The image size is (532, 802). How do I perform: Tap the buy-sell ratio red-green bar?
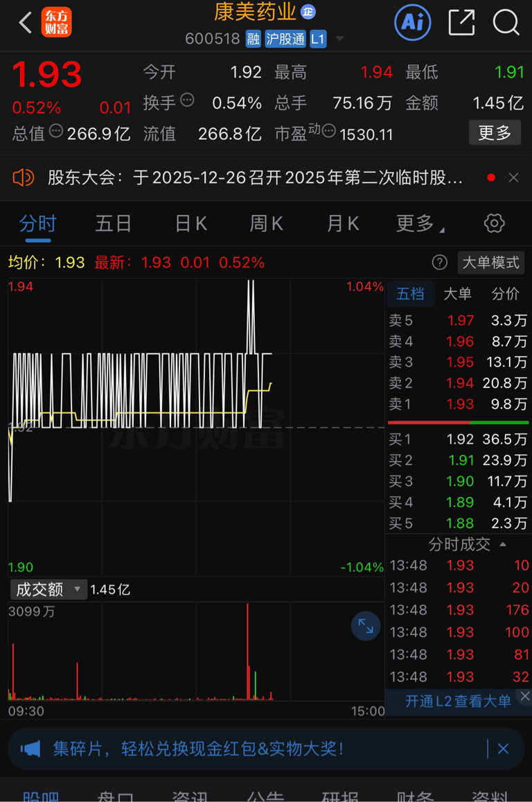(458, 422)
